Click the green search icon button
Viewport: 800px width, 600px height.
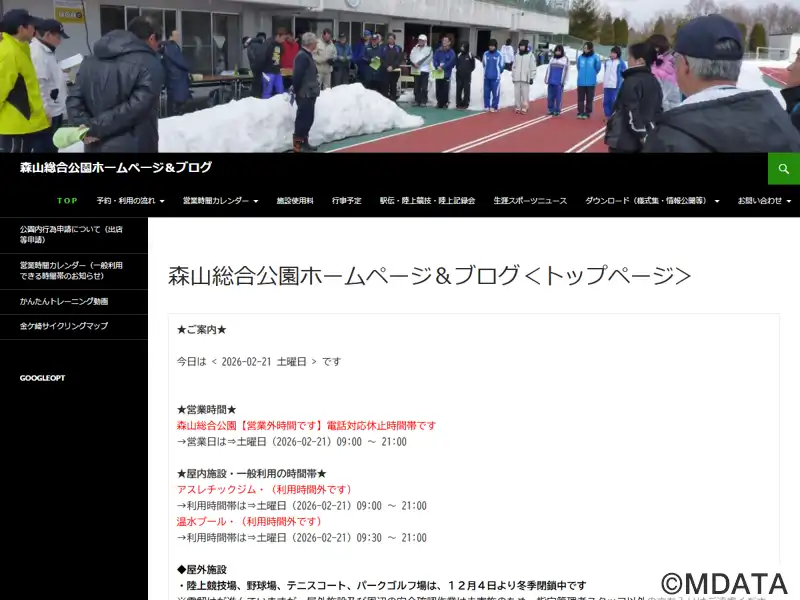tap(784, 168)
